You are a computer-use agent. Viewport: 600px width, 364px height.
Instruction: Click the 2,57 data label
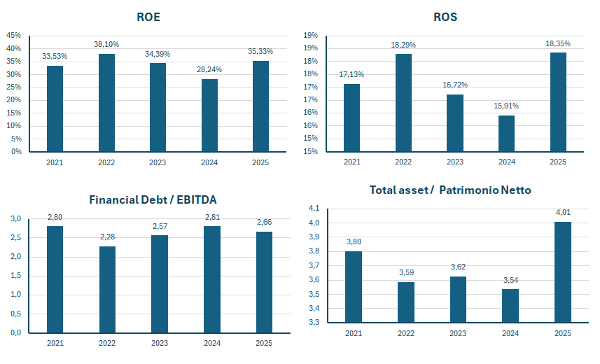coord(160,226)
